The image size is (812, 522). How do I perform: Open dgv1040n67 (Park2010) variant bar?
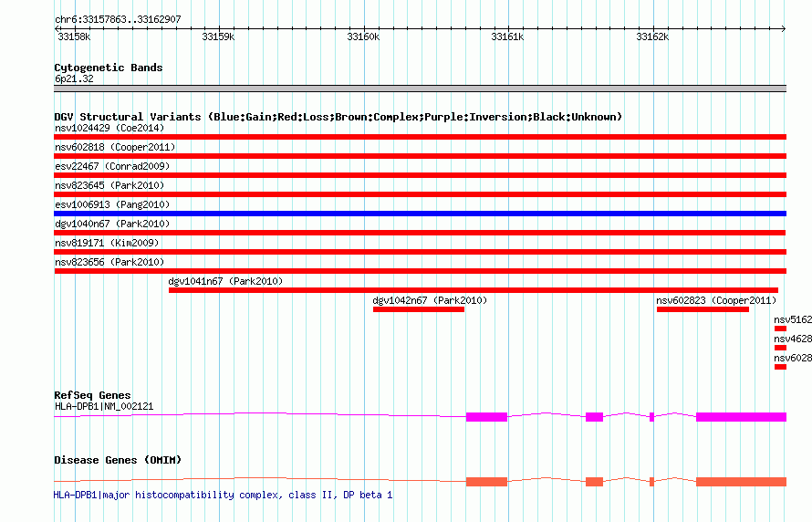pyautogui.click(x=420, y=233)
